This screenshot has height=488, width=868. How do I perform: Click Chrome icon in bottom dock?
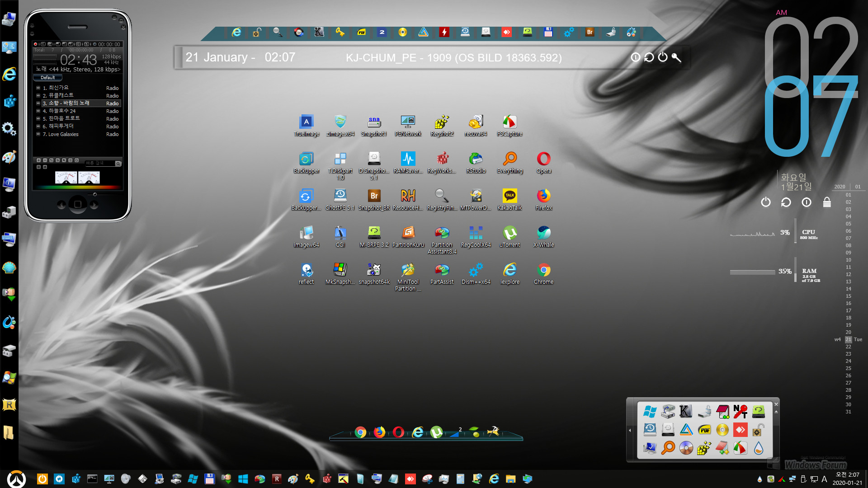(360, 432)
